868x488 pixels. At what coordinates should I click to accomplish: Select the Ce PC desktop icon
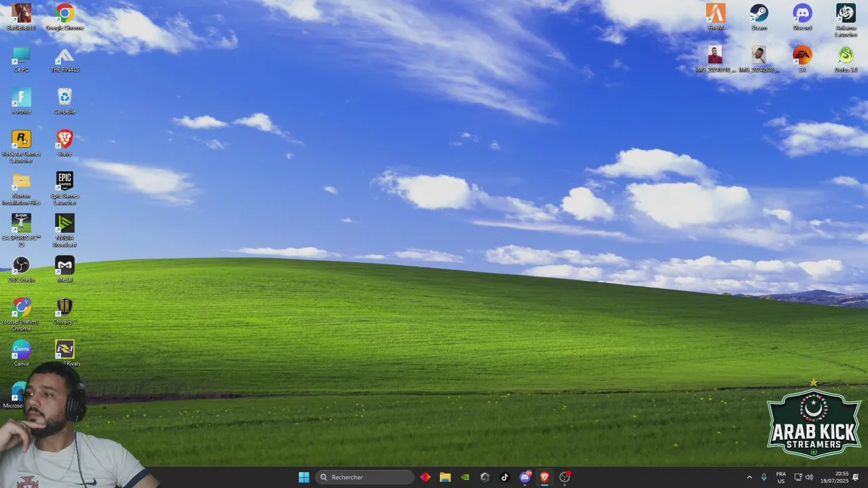pos(21,59)
